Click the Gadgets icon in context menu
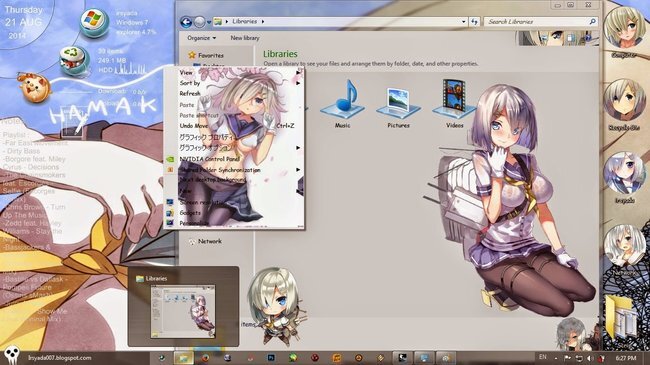Screen dimensions: 650x365 coord(170,213)
